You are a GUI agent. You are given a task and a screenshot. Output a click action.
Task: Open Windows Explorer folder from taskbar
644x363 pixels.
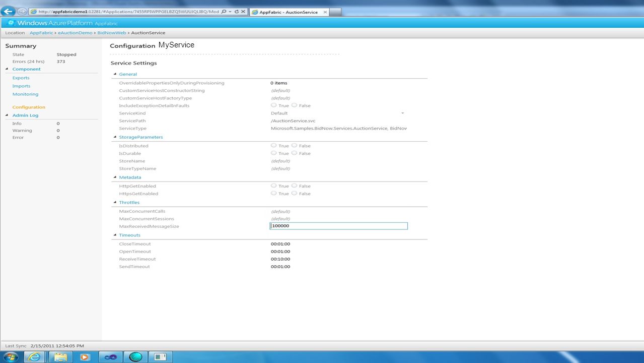[60, 357]
